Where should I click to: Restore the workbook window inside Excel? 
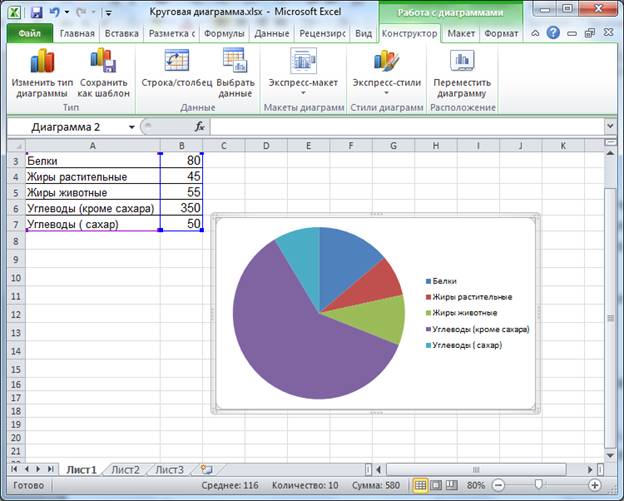pyautogui.click(x=590, y=33)
